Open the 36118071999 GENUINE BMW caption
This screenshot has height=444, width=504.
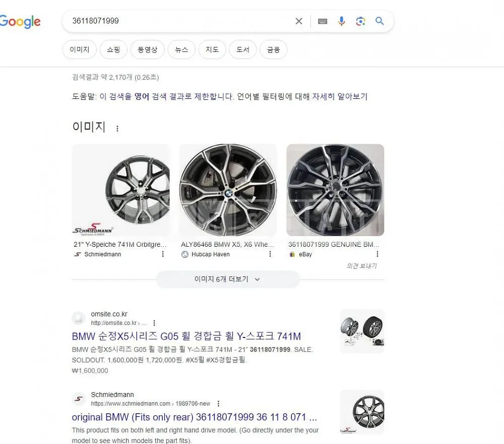tap(334, 245)
